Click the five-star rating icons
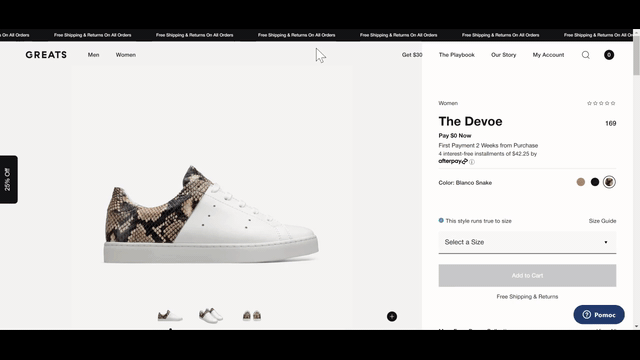Screen dimensions: 640x360 click(601, 103)
